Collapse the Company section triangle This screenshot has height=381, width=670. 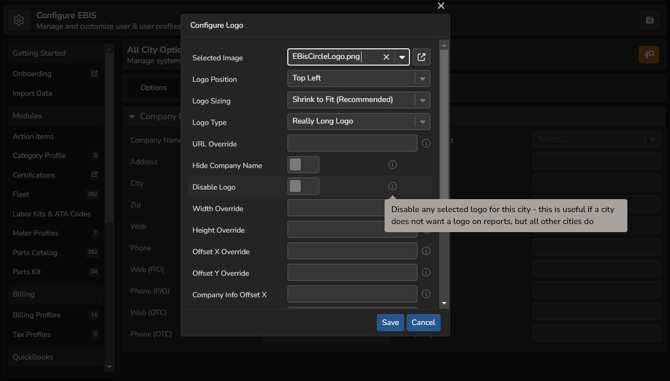click(x=132, y=117)
